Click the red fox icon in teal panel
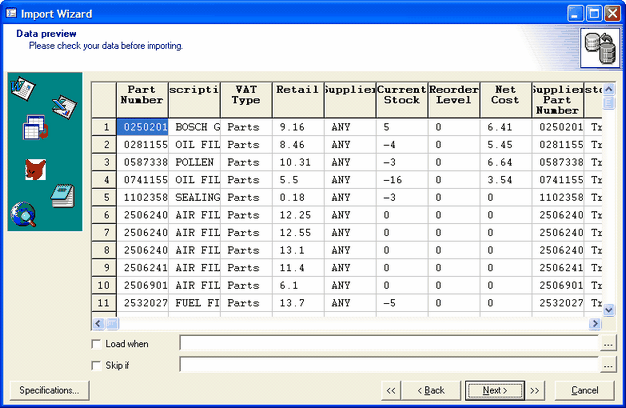Viewport: 626px width, 408px height. tap(36, 169)
